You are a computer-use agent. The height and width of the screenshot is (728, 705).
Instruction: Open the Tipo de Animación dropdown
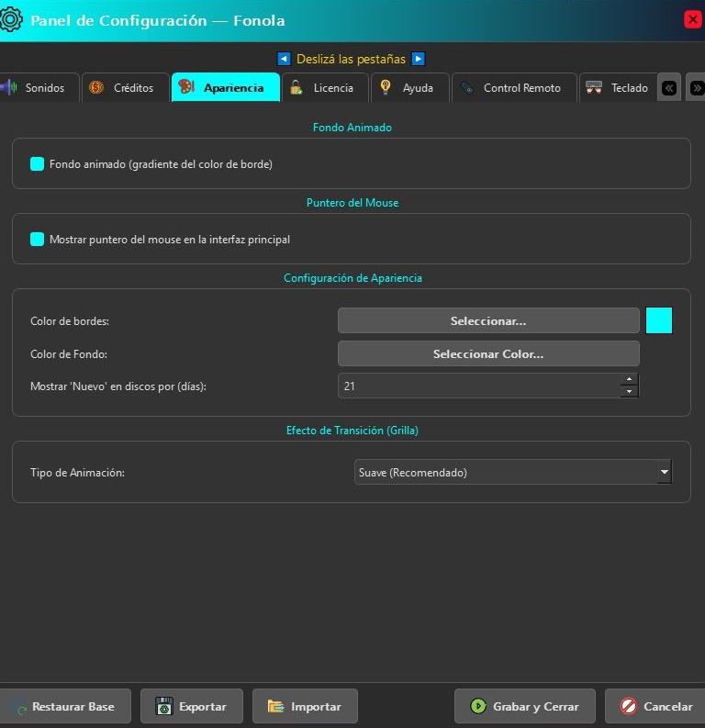[x=513, y=472]
